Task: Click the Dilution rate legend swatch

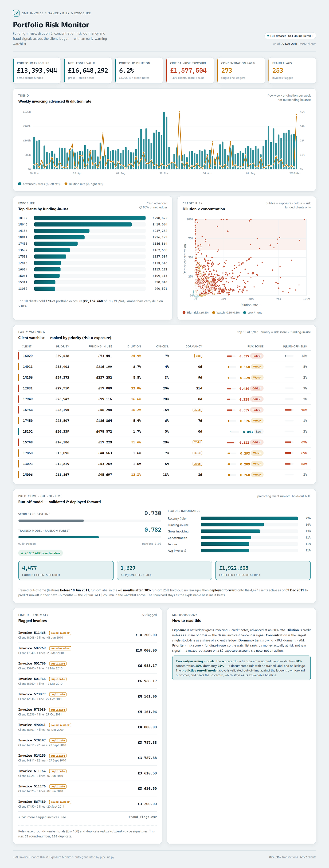Action: point(66,184)
